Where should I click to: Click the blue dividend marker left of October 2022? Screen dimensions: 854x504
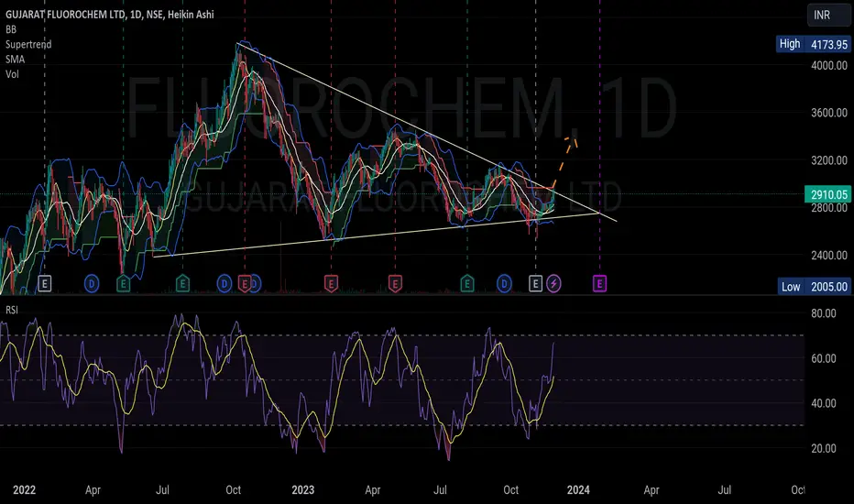tap(224, 283)
